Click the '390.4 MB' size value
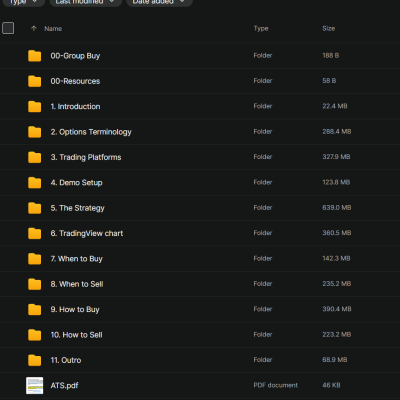400x400 pixels. (x=337, y=309)
